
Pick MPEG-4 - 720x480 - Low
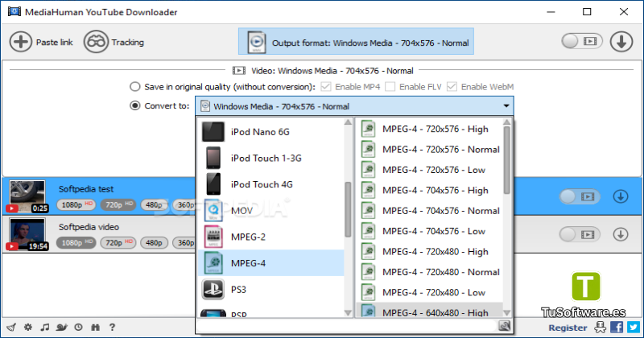[429, 292]
